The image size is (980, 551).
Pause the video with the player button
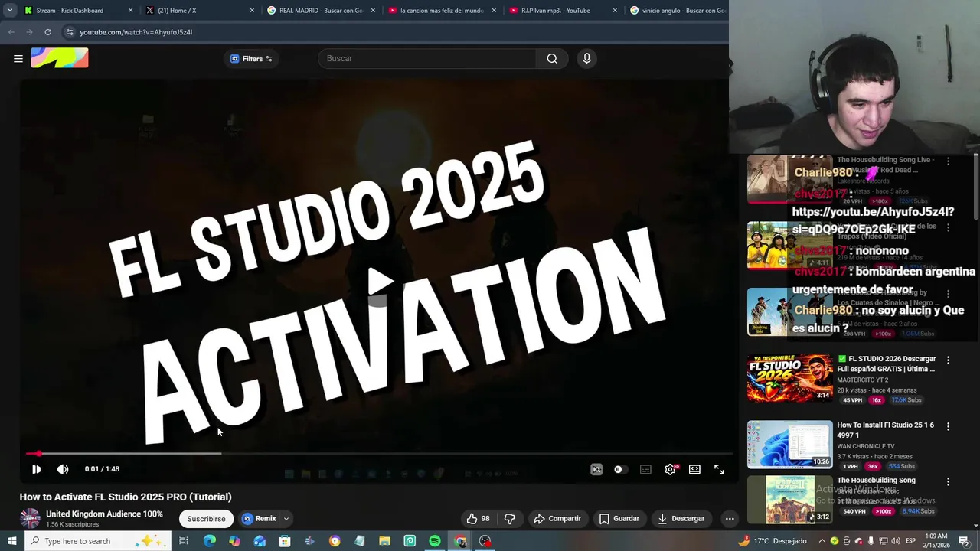pyautogui.click(x=36, y=469)
